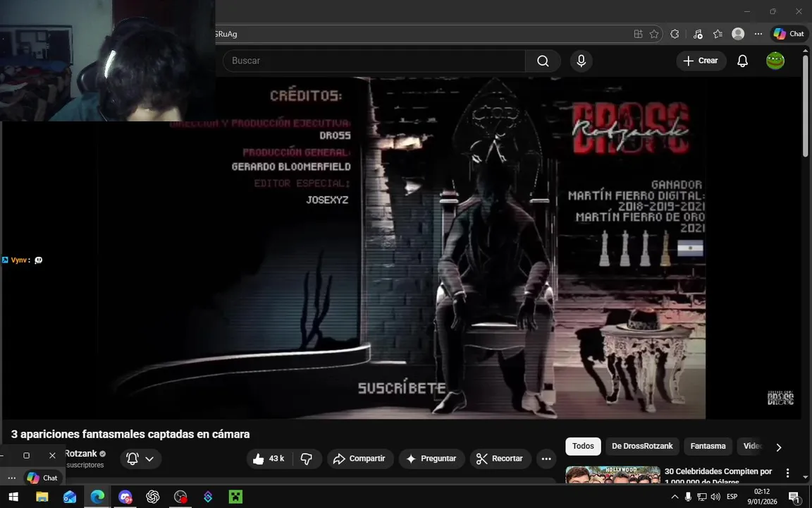
Task: Like the video with 43 k thumbs up
Action: click(x=269, y=458)
